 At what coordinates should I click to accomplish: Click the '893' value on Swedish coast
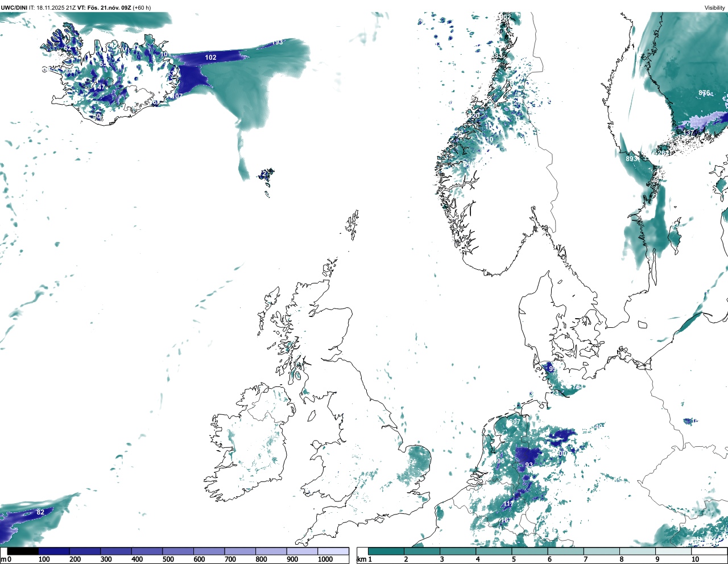coord(631,159)
